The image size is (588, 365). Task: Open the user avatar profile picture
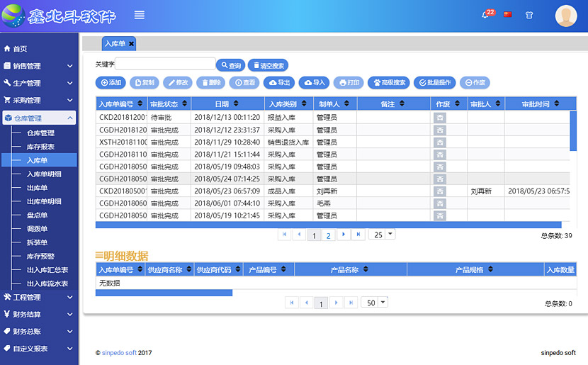click(x=566, y=16)
